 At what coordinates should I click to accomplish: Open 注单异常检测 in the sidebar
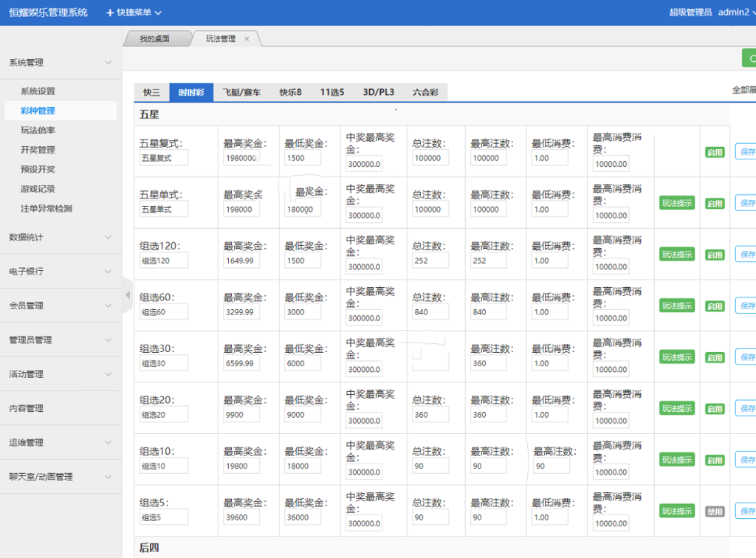point(47,209)
